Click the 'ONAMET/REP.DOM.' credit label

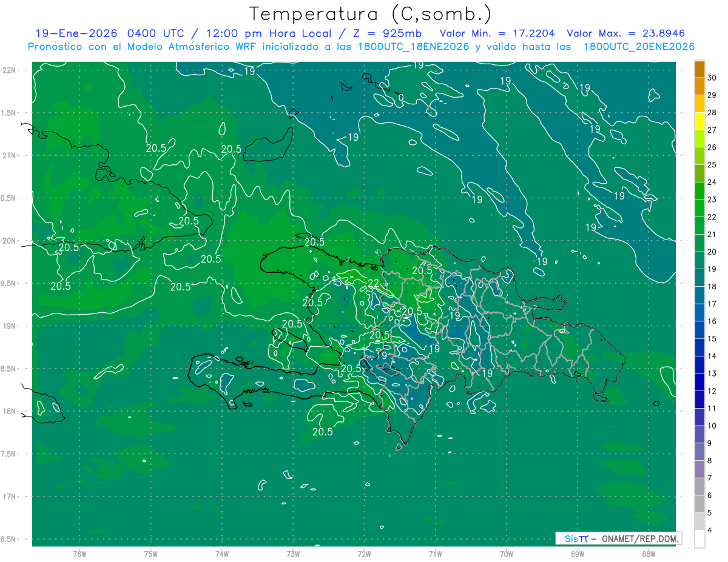click(639, 538)
